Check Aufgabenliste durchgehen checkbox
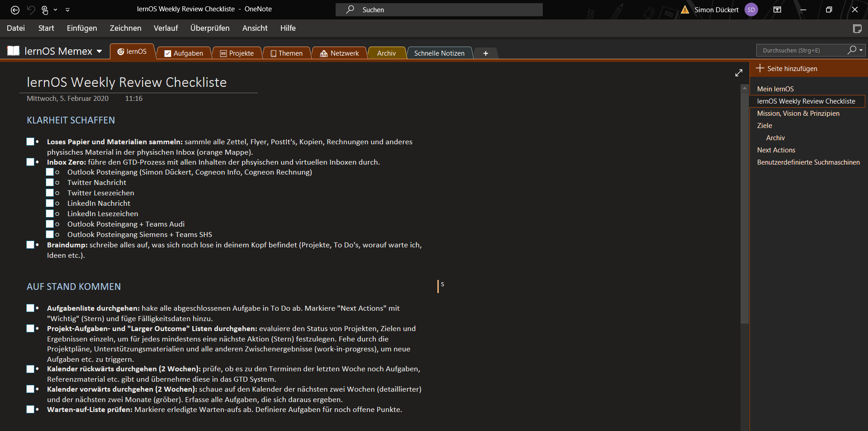Screen dimensions: 868x431 (30, 308)
